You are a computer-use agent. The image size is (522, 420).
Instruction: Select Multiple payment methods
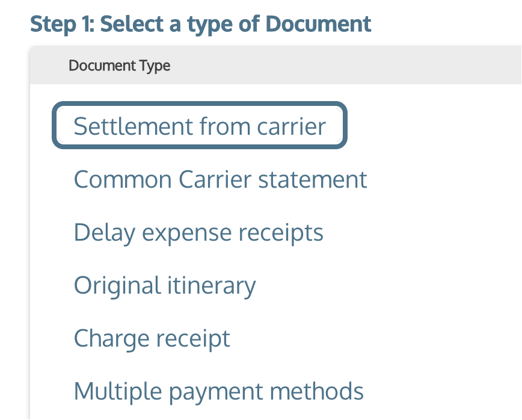[x=218, y=391]
